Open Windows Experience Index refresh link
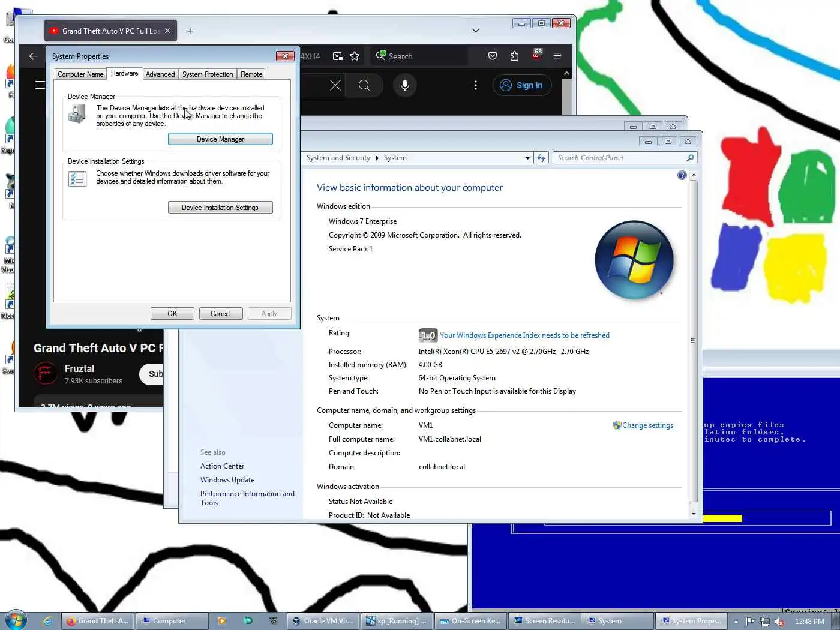 click(x=524, y=335)
